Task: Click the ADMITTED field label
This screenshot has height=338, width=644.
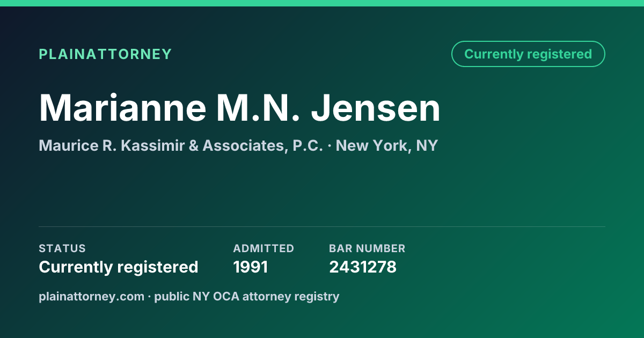Action: 264,248
